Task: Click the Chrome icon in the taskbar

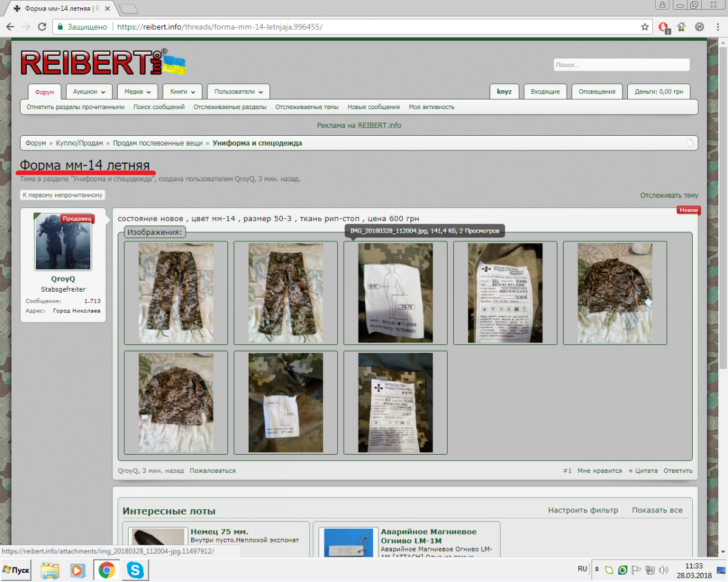Action: click(107, 570)
